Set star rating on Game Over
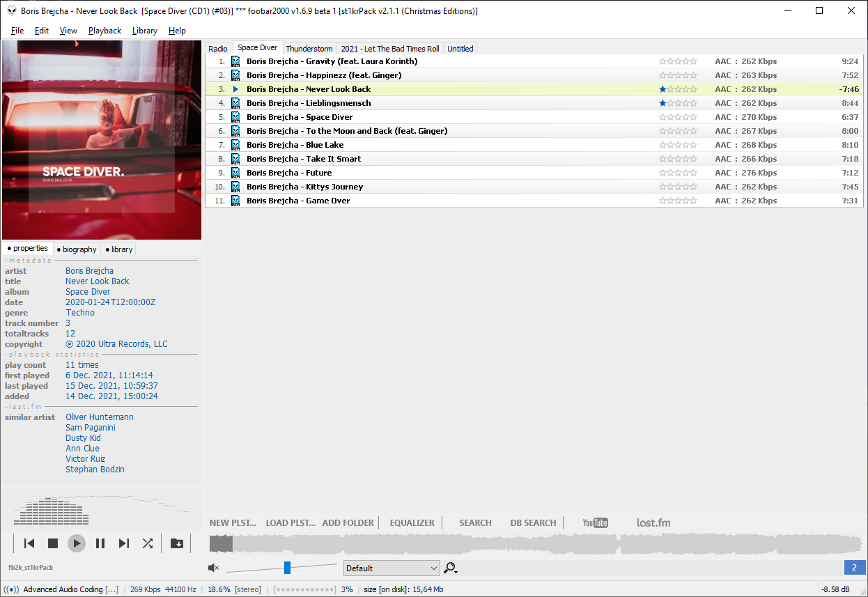868x597 pixels. coord(678,201)
